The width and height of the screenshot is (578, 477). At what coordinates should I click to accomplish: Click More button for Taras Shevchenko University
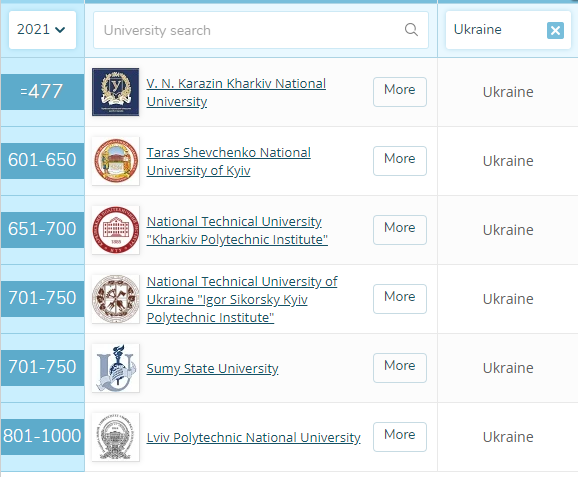(400, 161)
